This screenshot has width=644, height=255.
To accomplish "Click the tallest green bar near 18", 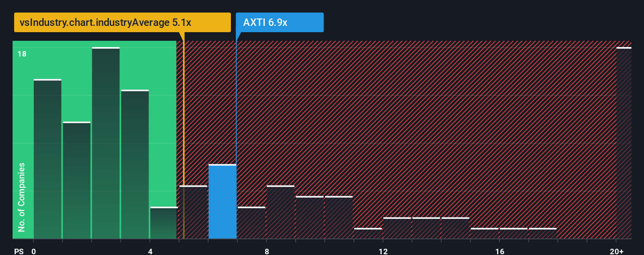I will [106, 143].
